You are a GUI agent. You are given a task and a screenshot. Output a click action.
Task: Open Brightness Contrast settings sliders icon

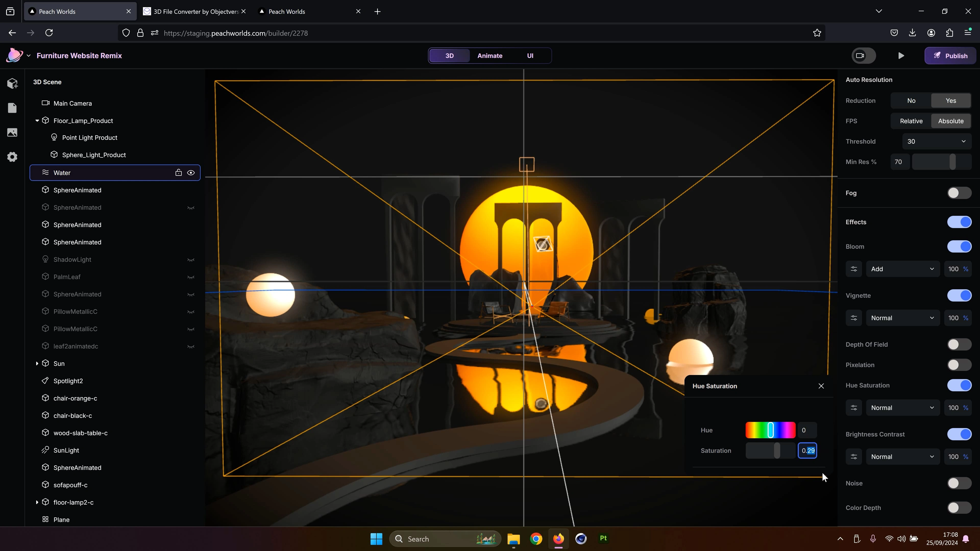[x=854, y=457]
